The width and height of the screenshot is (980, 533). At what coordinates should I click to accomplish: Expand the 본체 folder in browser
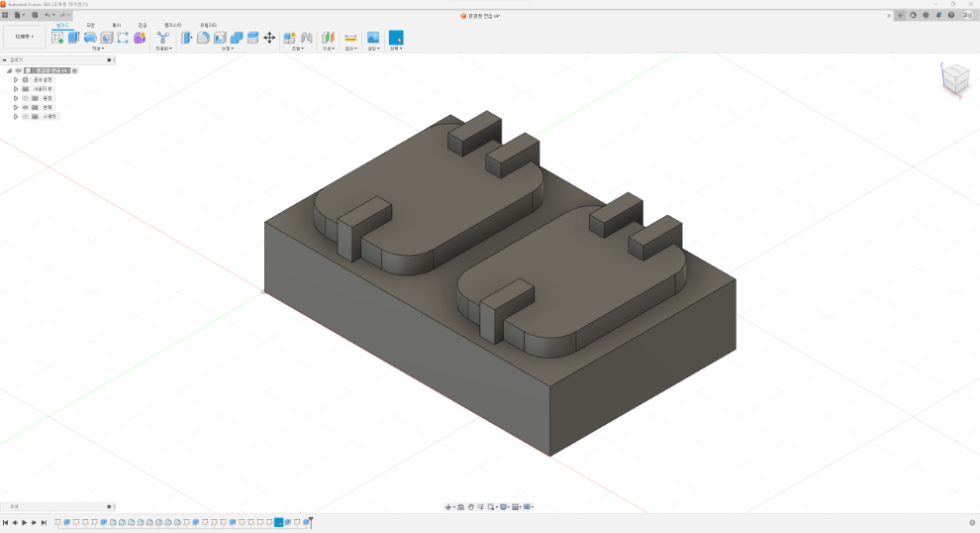click(x=16, y=107)
